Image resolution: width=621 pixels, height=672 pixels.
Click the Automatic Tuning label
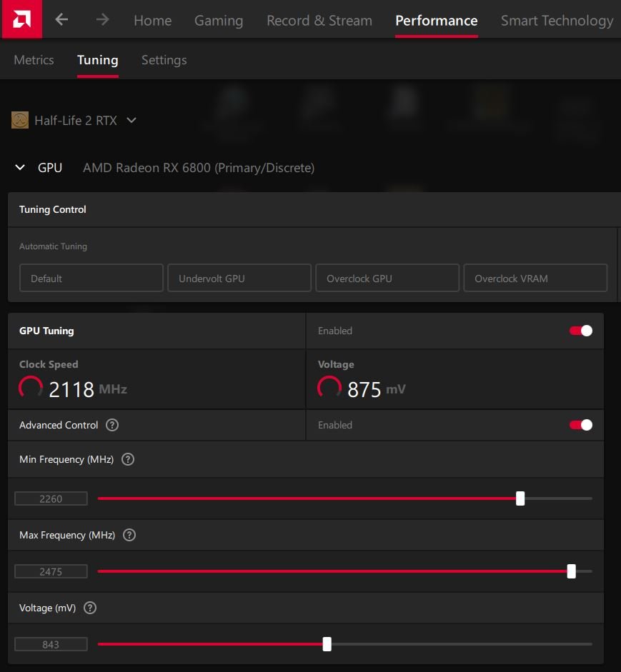coord(53,246)
